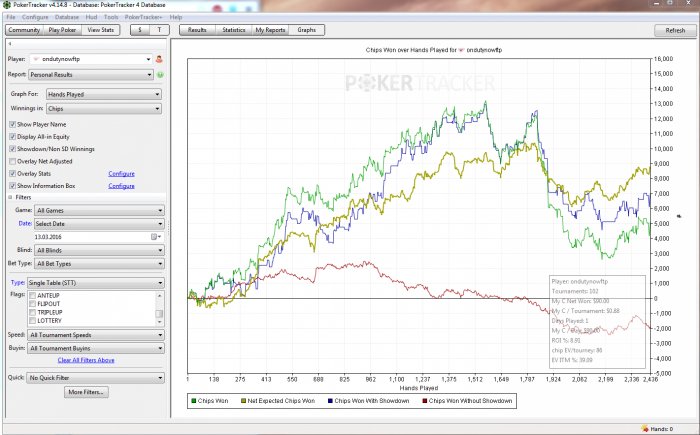Image resolution: width=700 pixels, height=435 pixels.
Task: Open the All Tournament Speeds dropdown
Action: pos(96,335)
